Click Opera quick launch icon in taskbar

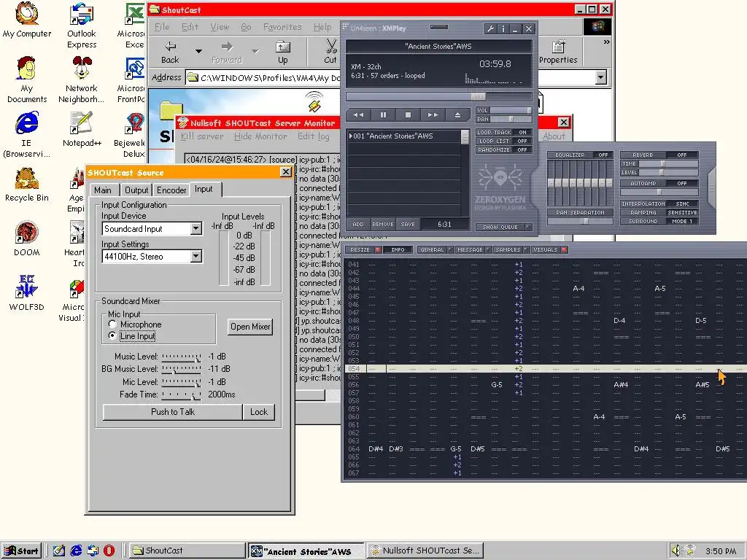coord(109,551)
